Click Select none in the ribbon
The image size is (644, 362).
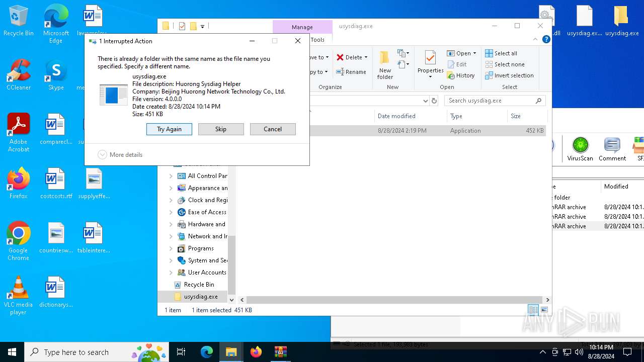point(505,64)
